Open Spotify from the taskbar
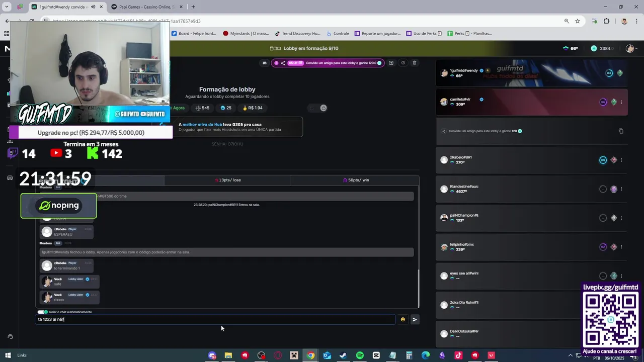This screenshot has height=362, width=644. 360,355
